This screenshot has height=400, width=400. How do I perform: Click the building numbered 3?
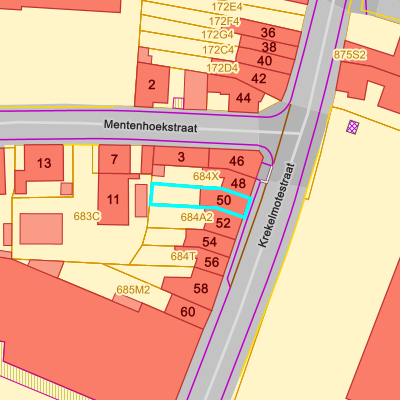[181, 157]
